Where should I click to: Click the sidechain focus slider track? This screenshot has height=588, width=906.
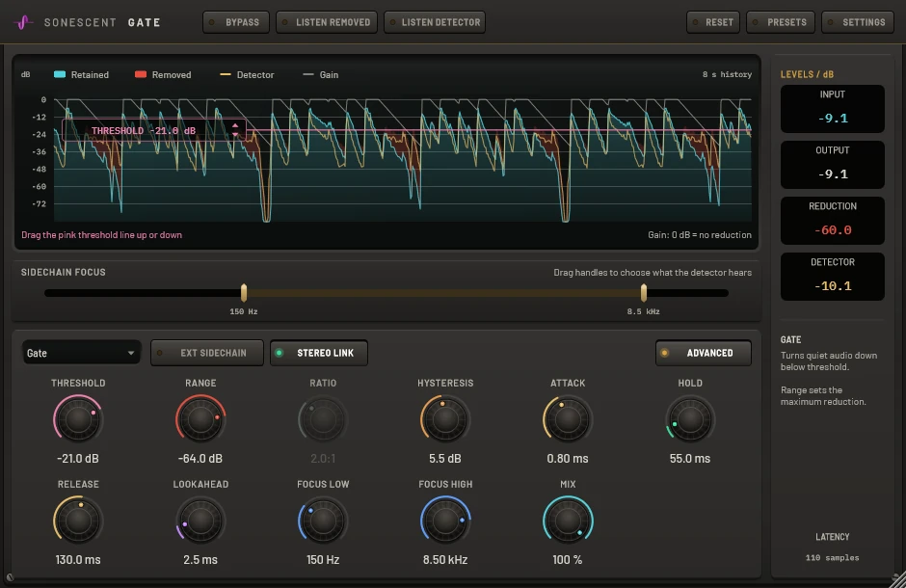(386, 293)
